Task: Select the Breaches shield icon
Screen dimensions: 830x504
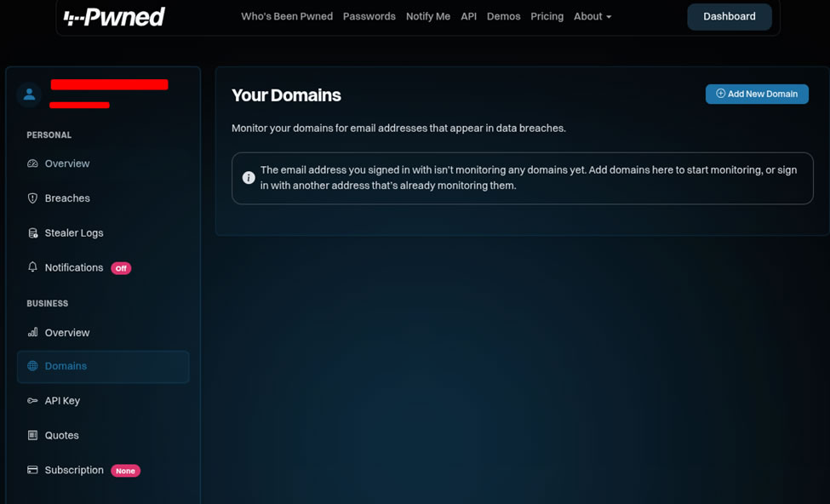Action: pos(31,198)
